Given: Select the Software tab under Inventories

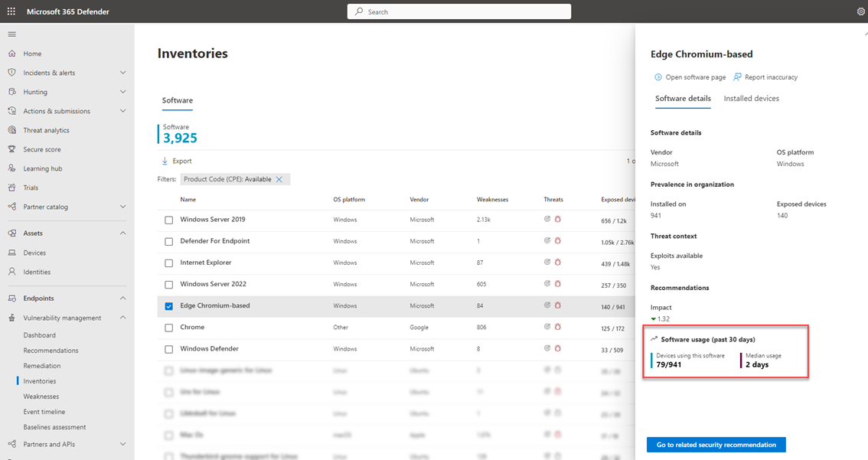Looking at the screenshot, I should point(177,100).
